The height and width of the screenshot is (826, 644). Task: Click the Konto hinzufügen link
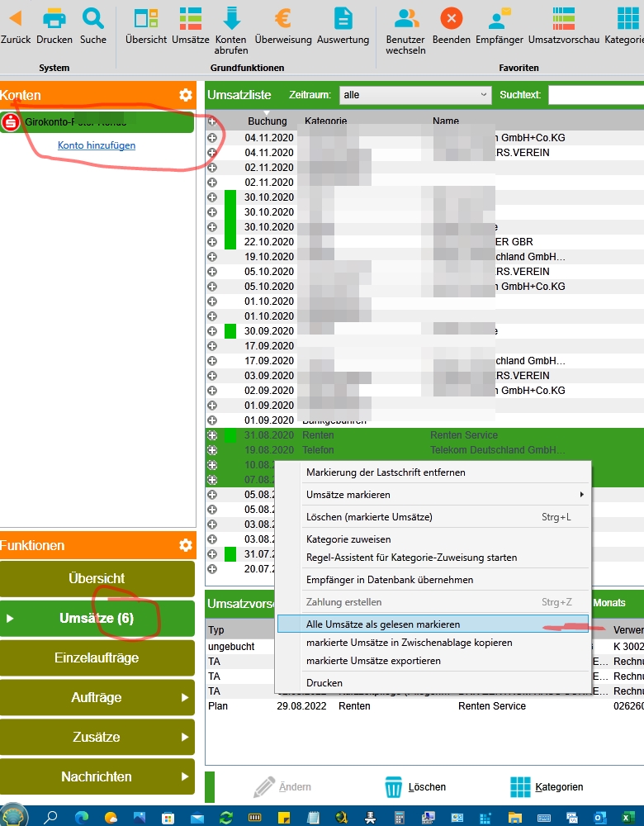point(97,145)
